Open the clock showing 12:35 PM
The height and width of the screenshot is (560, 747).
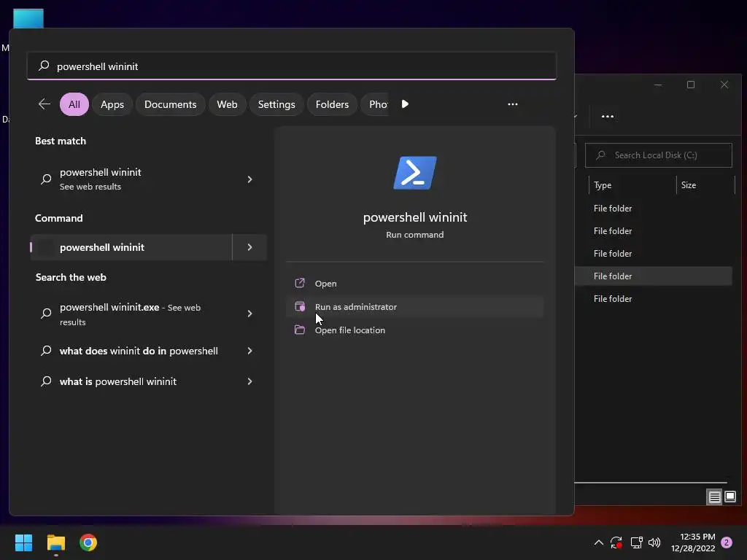(693, 542)
